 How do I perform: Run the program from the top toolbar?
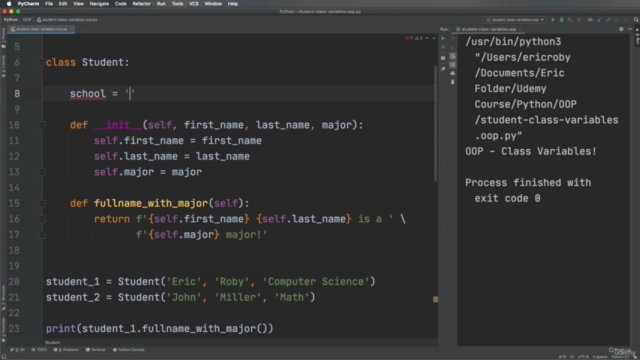click(x=553, y=20)
